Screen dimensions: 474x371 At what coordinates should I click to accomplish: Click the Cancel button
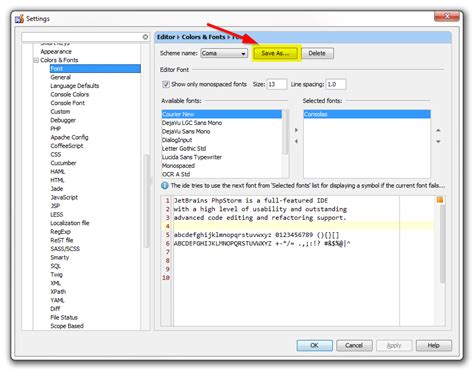[x=354, y=345]
